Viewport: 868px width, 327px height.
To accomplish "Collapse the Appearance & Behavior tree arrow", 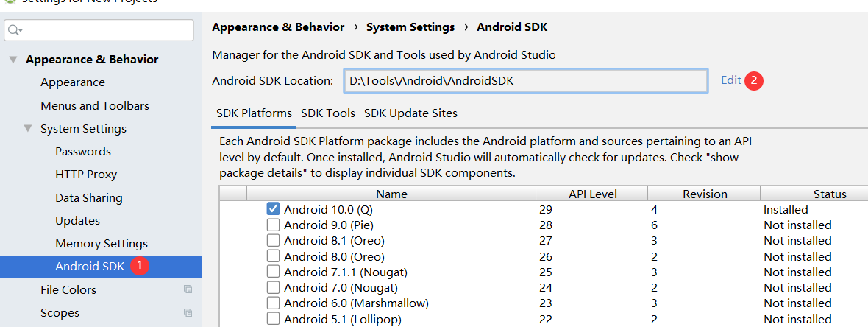I will coord(13,60).
